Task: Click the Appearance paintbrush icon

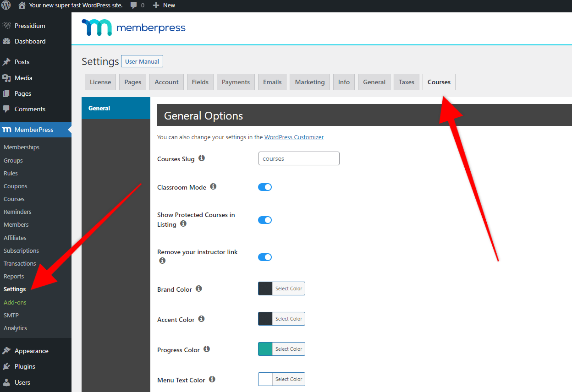Action: click(x=6, y=351)
